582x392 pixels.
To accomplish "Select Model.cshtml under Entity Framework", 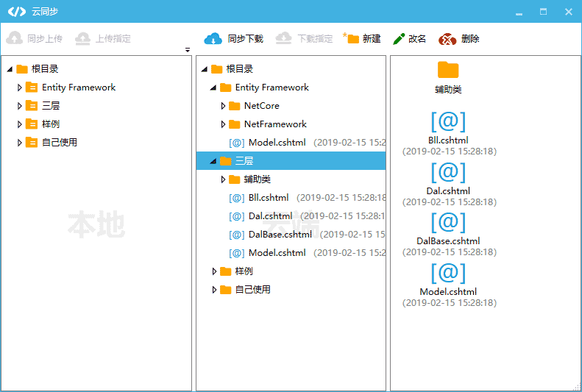I will point(277,143).
